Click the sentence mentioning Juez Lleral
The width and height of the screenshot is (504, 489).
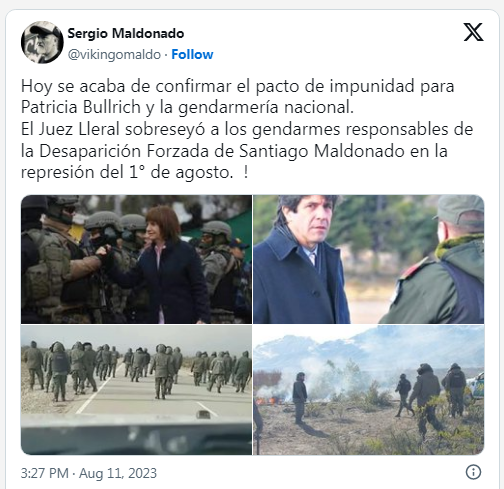pos(247,151)
